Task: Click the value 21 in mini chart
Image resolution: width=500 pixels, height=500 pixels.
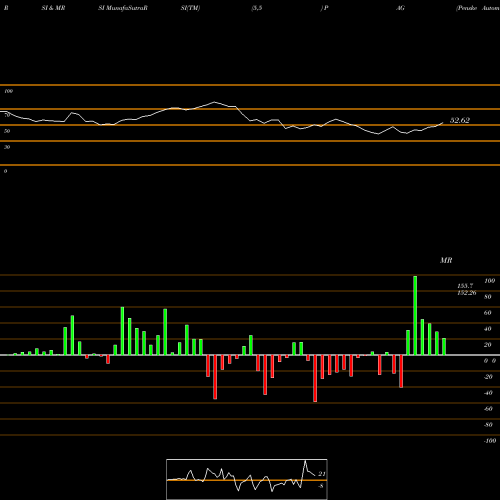Action: [x=321, y=474]
